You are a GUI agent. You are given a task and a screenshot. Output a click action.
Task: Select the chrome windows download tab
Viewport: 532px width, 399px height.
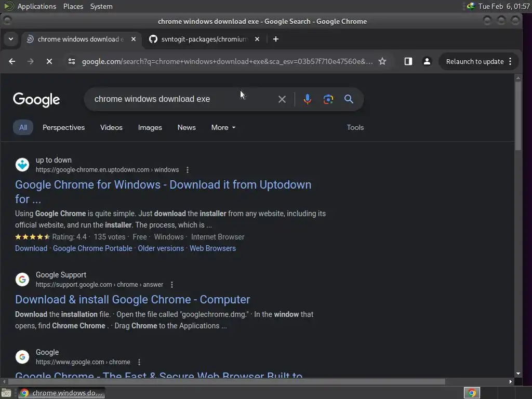pyautogui.click(x=81, y=39)
